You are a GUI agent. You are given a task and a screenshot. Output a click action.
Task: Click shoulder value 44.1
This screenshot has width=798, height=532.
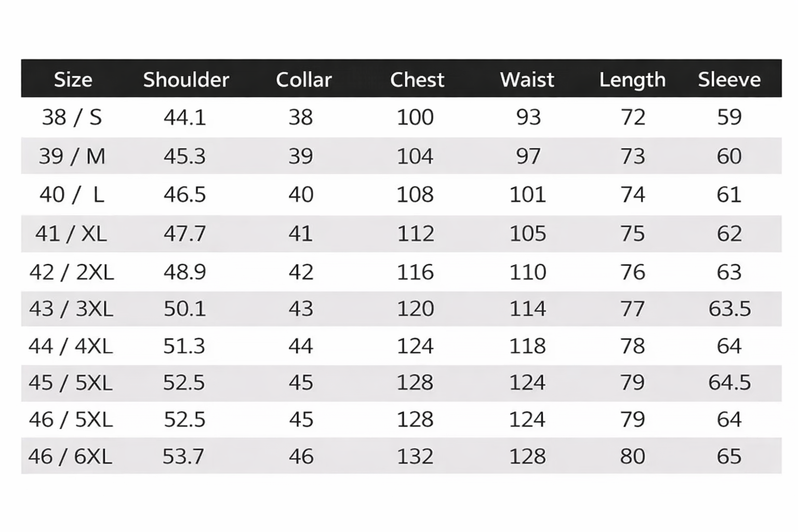coord(184,117)
